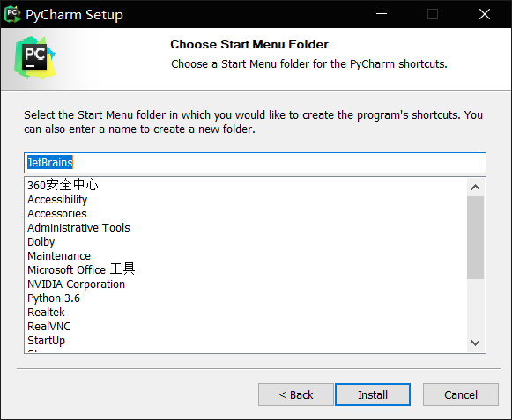Select the RealVNC folder
Image resolution: width=512 pixels, height=420 pixels.
[x=49, y=326]
